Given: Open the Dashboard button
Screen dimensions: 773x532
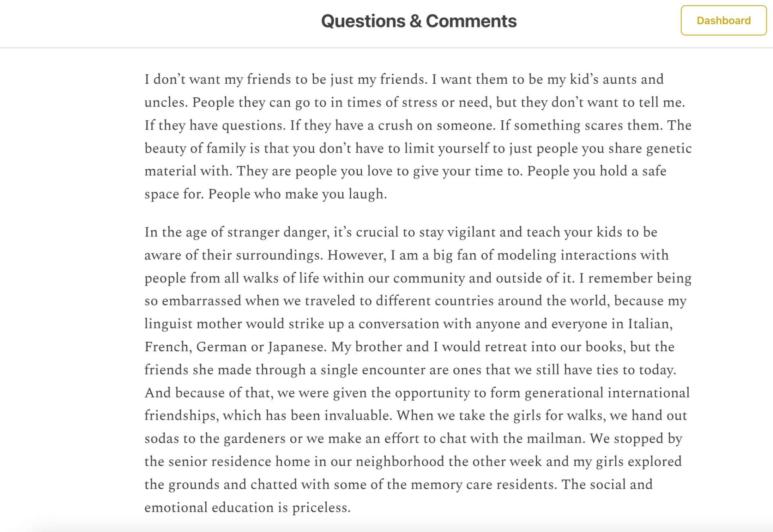Looking at the screenshot, I should pyautogui.click(x=723, y=21).
